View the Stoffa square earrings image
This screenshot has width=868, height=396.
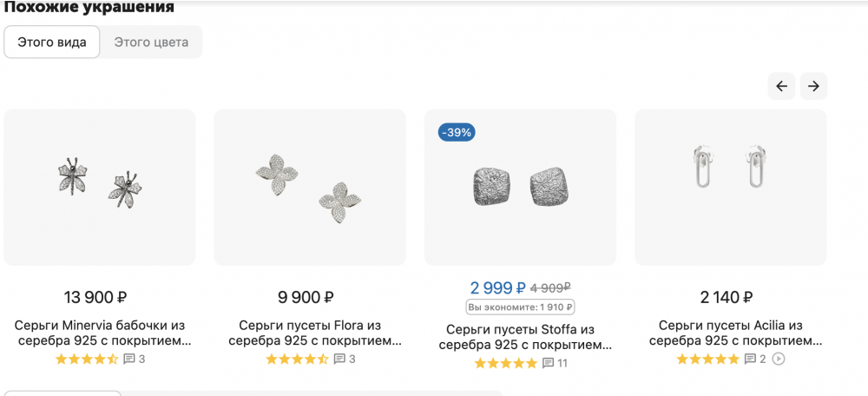pyautogui.click(x=520, y=187)
